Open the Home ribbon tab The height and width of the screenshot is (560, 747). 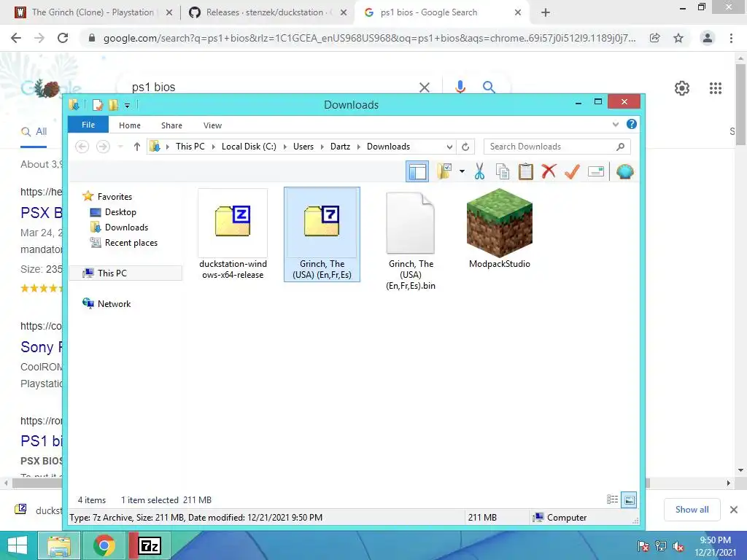click(130, 125)
